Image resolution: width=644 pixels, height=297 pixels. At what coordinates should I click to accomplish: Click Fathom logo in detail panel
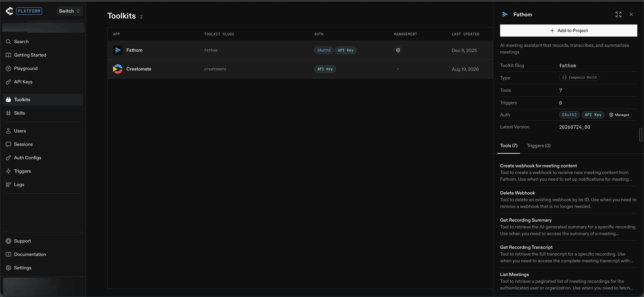[505, 14]
